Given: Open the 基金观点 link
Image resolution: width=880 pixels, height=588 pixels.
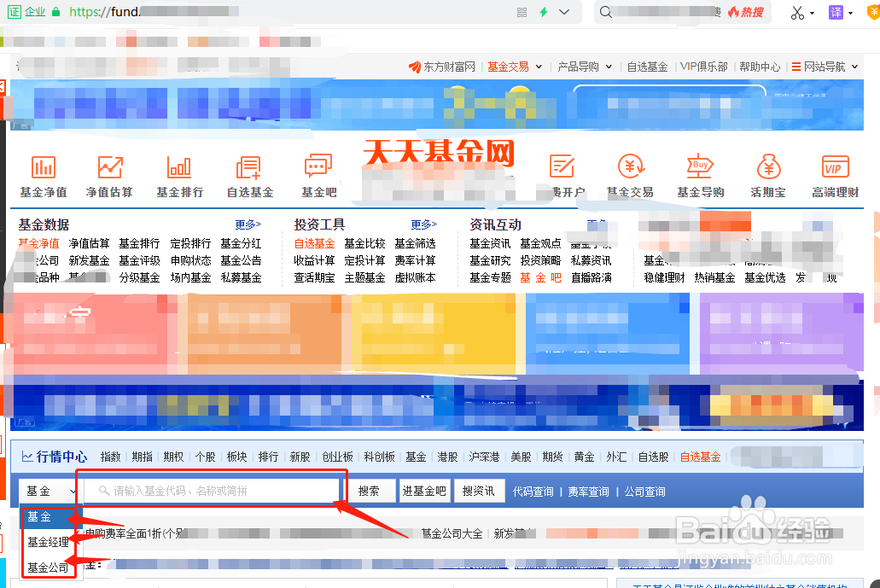Looking at the screenshot, I should (x=540, y=243).
